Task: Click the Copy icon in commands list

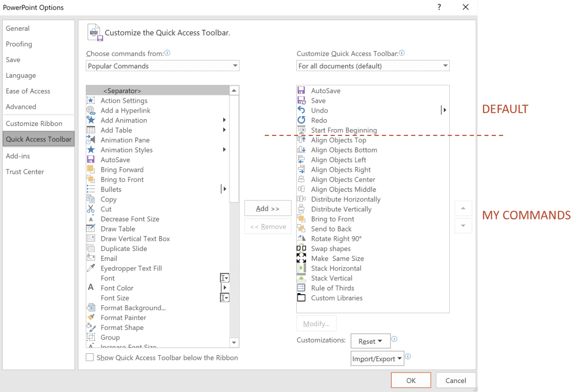Action: [91, 199]
